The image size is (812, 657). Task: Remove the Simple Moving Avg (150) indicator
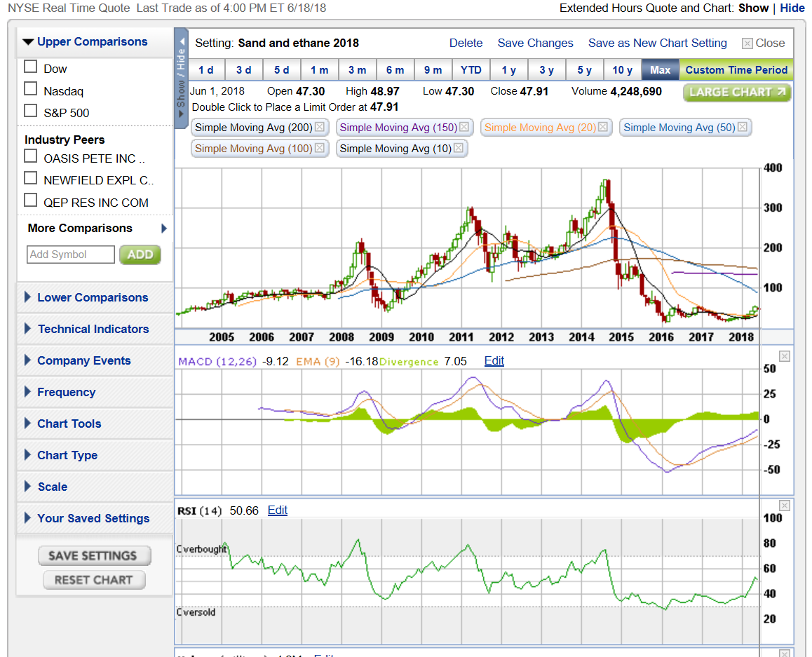coord(463,128)
